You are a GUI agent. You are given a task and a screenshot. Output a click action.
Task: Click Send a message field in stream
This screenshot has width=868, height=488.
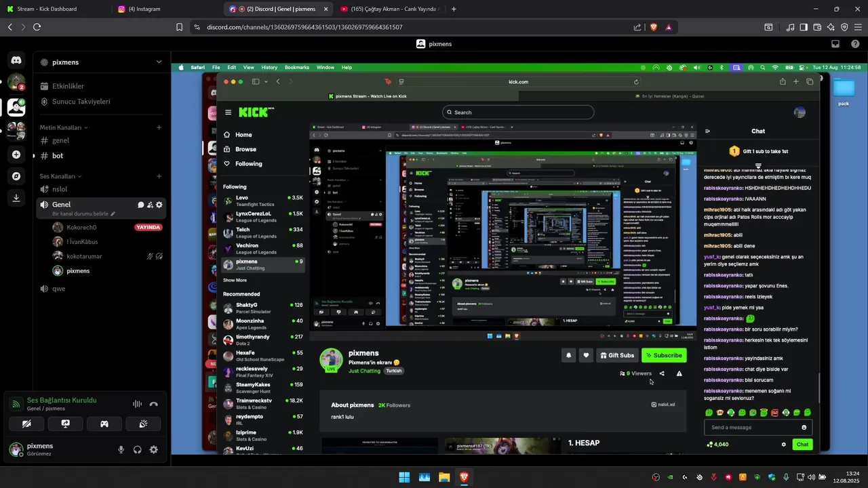click(757, 427)
